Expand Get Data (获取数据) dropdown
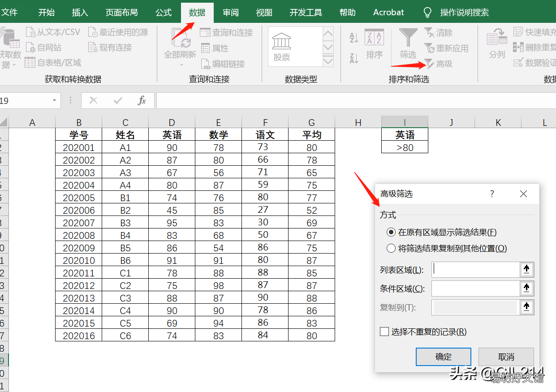 point(14,65)
